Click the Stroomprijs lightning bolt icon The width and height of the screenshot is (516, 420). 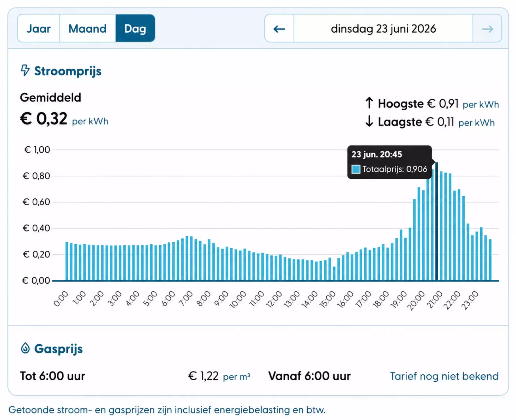pos(25,70)
